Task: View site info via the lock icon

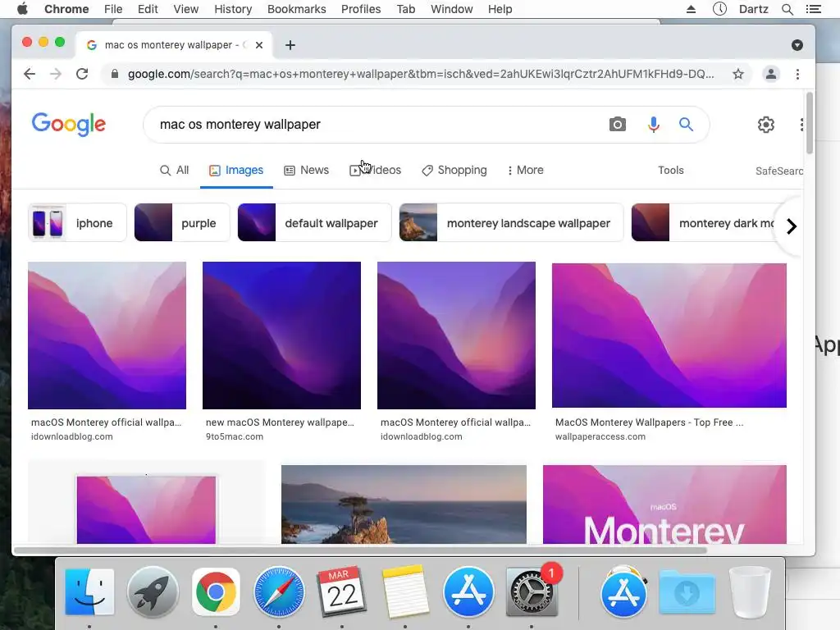Action: 114,74
